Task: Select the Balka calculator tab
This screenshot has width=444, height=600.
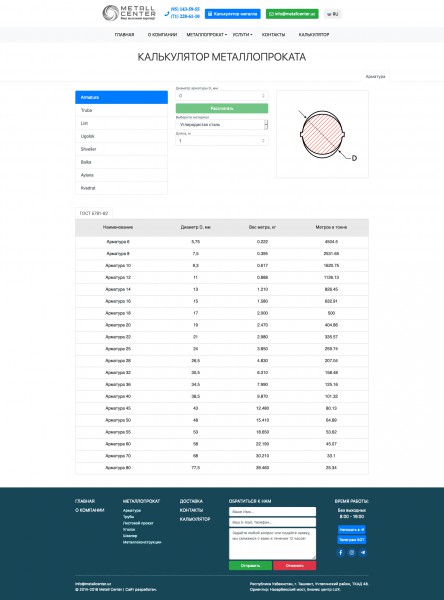Action: tap(121, 162)
